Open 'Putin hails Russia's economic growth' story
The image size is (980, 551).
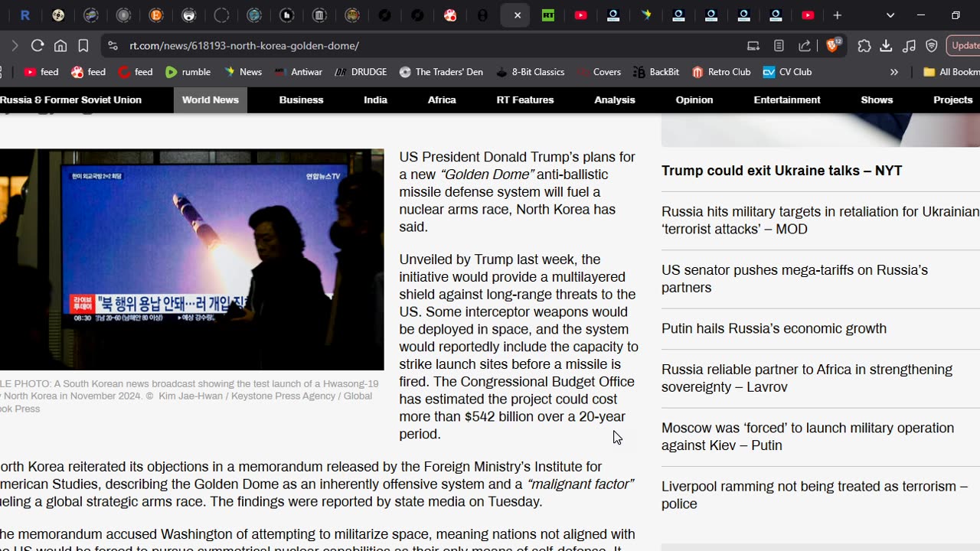click(x=774, y=328)
